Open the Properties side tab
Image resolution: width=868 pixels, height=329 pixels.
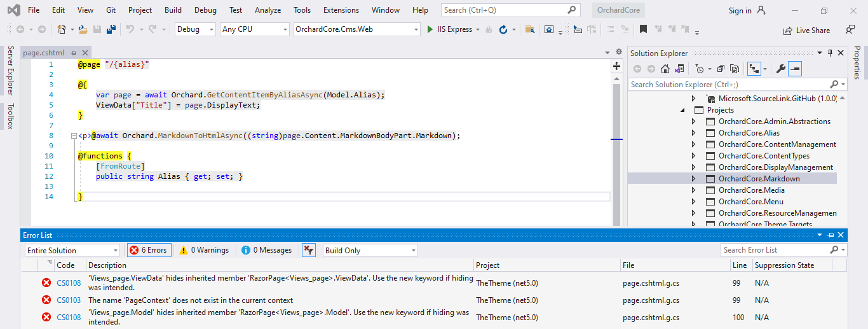[857, 62]
